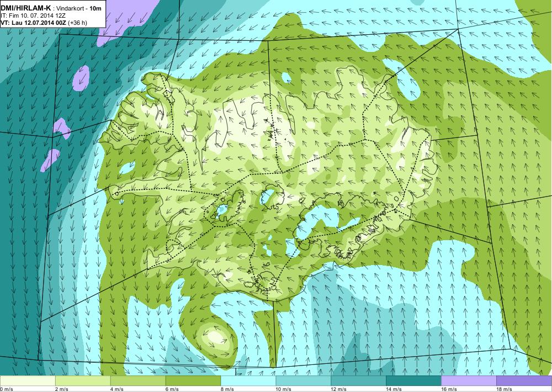Select the deep purple swatch above 18 m/s
The height and width of the screenshot is (392, 552).
[524, 381]
